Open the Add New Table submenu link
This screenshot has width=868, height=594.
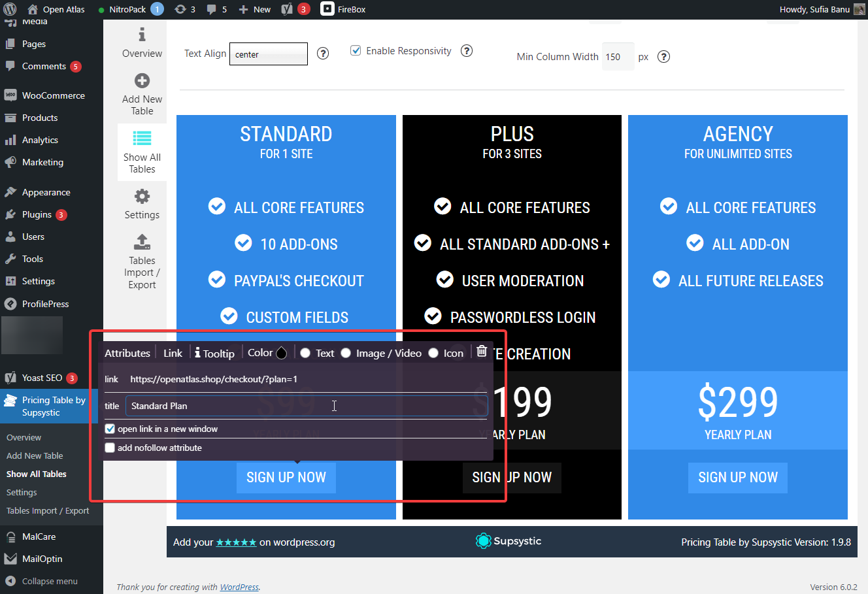click(35, 455)
